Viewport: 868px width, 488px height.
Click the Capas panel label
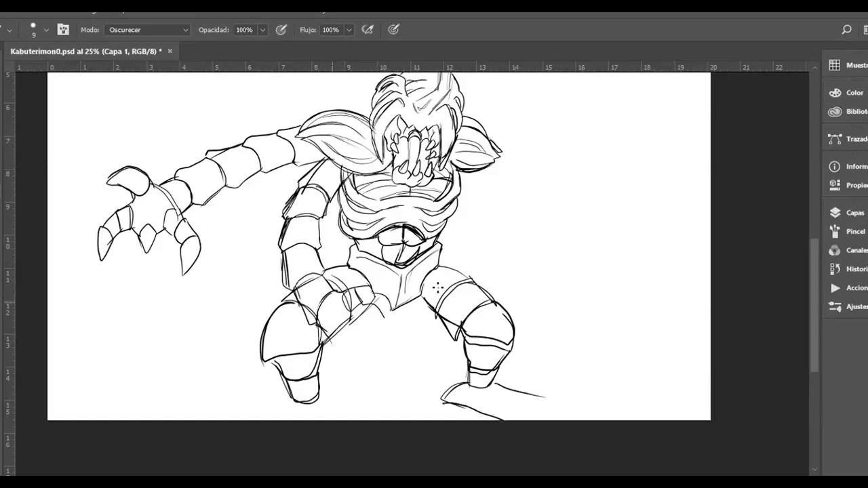[x=855, y=213]
